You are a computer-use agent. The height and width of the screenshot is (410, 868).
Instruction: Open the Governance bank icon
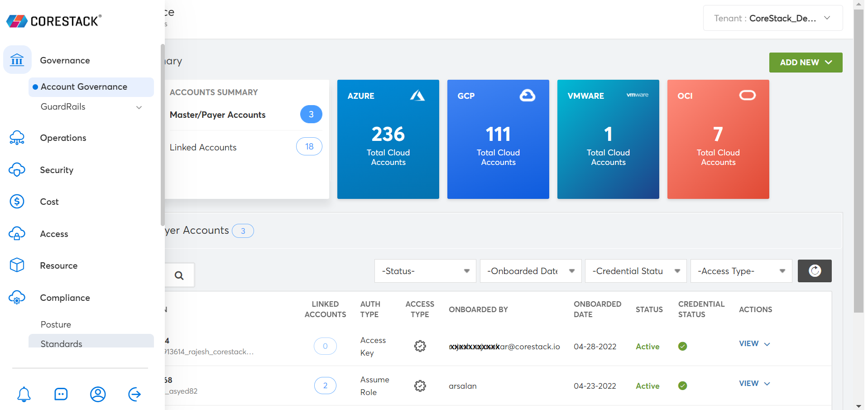[x=17, y=60]
